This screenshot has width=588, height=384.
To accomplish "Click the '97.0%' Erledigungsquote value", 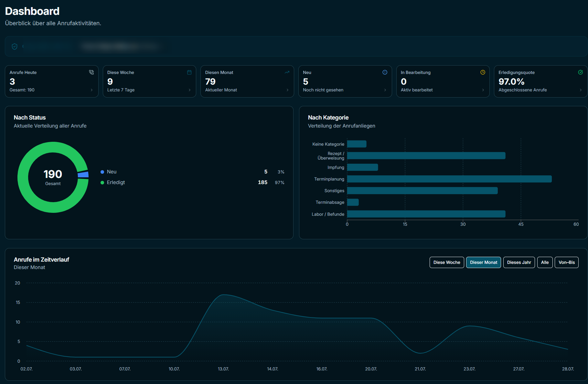I will click(511, 81).
